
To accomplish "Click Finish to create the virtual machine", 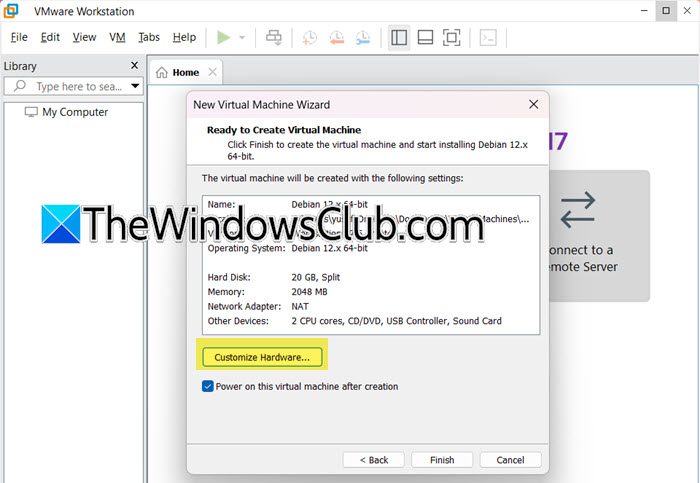I will click(x=442, y=460).
